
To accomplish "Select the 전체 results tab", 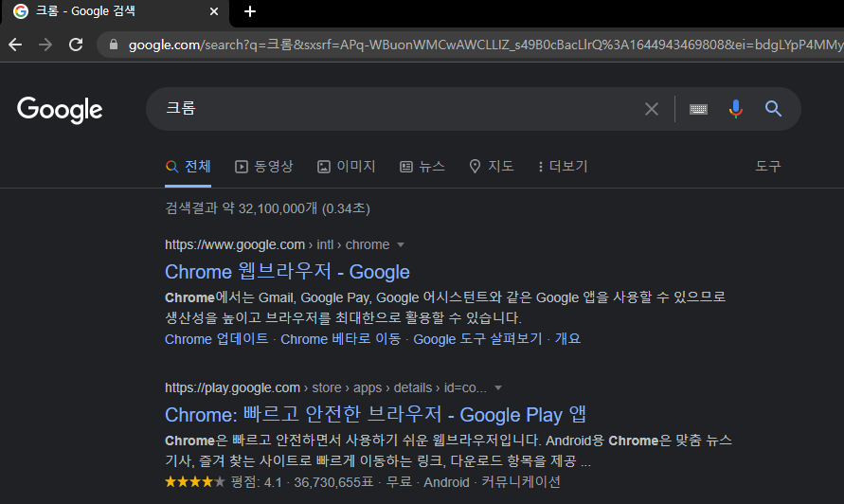I will click(x=188, y=167).
